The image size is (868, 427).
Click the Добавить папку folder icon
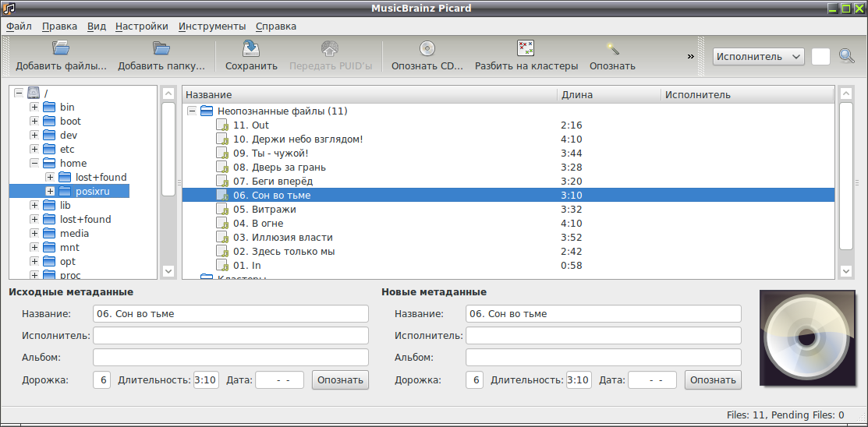click(161, 48)
